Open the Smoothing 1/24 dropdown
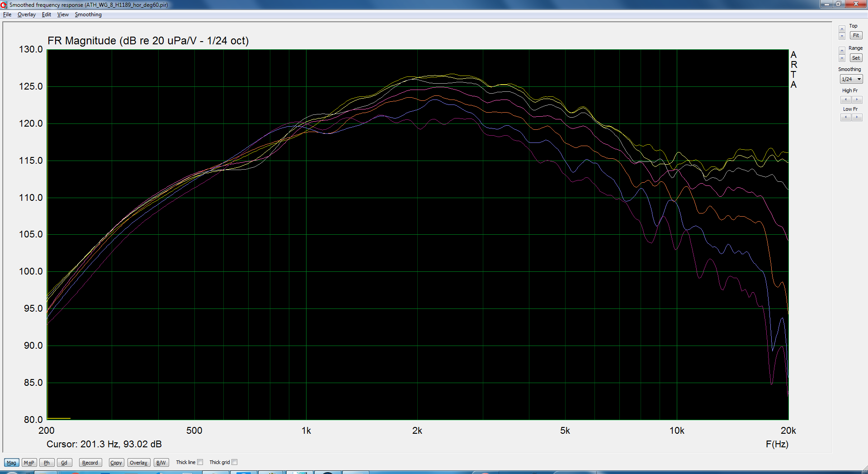This screenshot has width=868, height=474. 851,79
